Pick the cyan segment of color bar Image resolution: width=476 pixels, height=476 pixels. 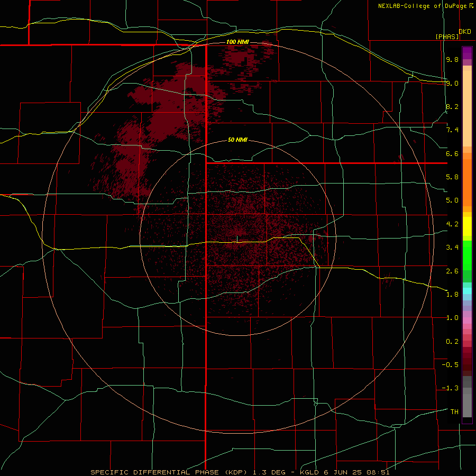[467, 291]
